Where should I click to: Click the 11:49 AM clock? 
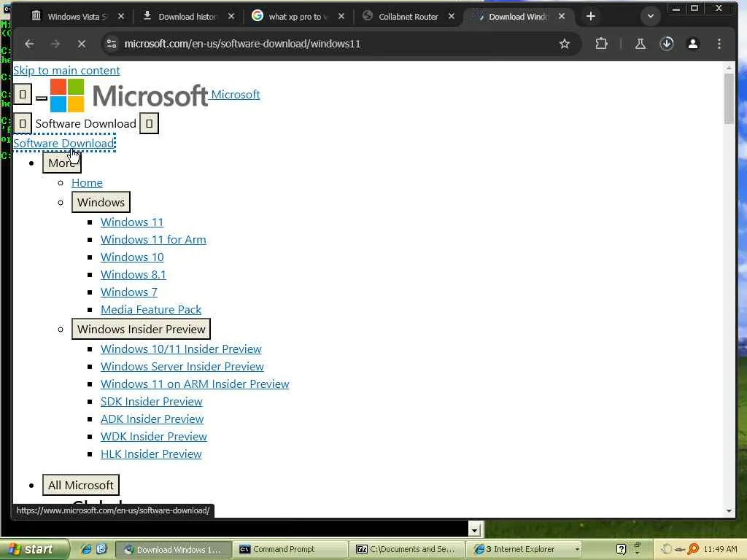point(720,550)
